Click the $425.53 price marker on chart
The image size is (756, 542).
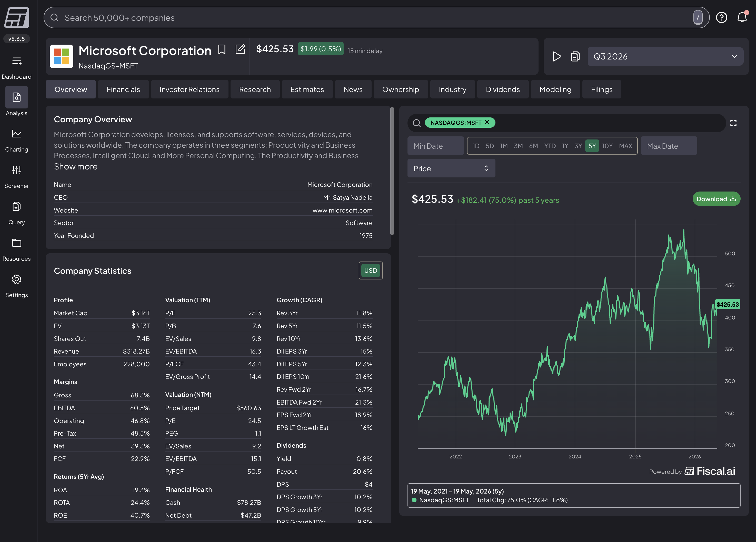point(728,304)
